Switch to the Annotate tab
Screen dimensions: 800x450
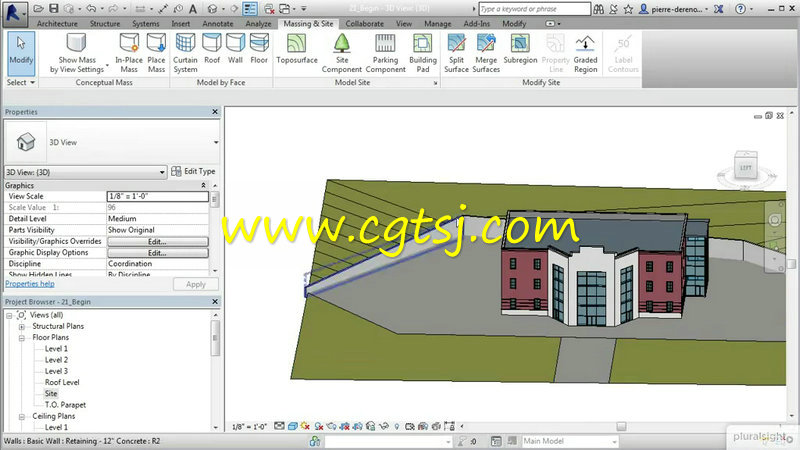click(x=217, y=23)
